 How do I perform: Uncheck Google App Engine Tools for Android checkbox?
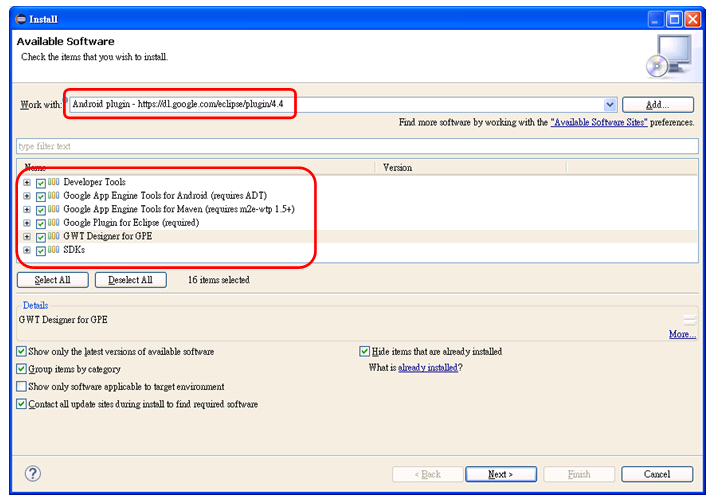point(41,197)
